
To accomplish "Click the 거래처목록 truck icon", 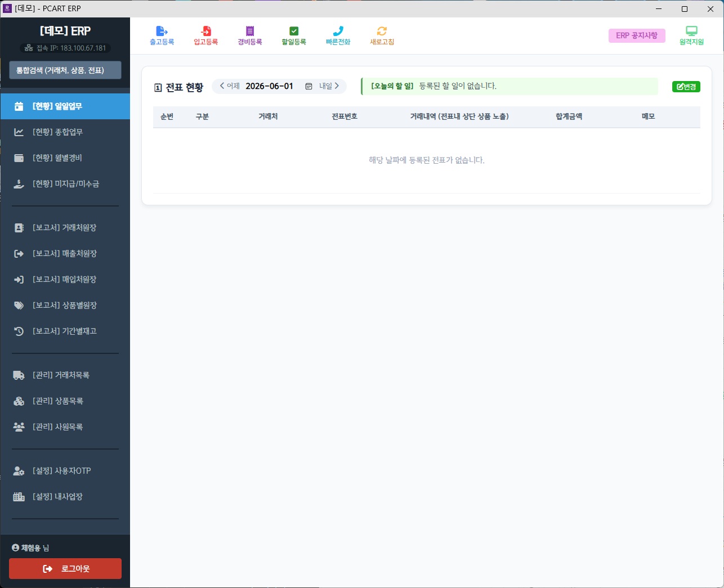I will (x=19, y=375).
